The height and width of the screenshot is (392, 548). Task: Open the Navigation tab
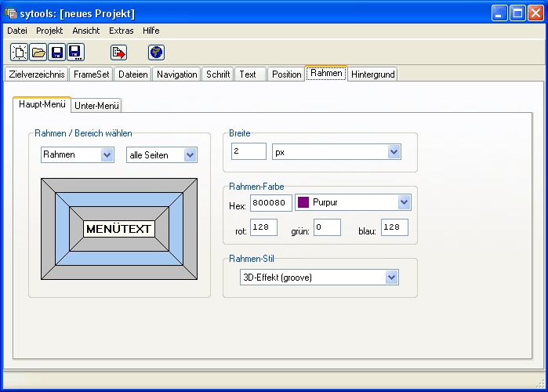point(176,74)
